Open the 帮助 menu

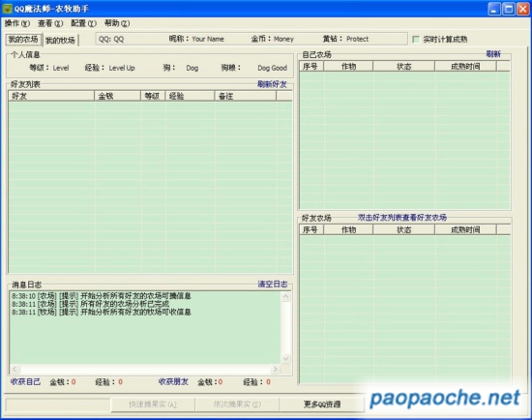(x=117, y=23)
